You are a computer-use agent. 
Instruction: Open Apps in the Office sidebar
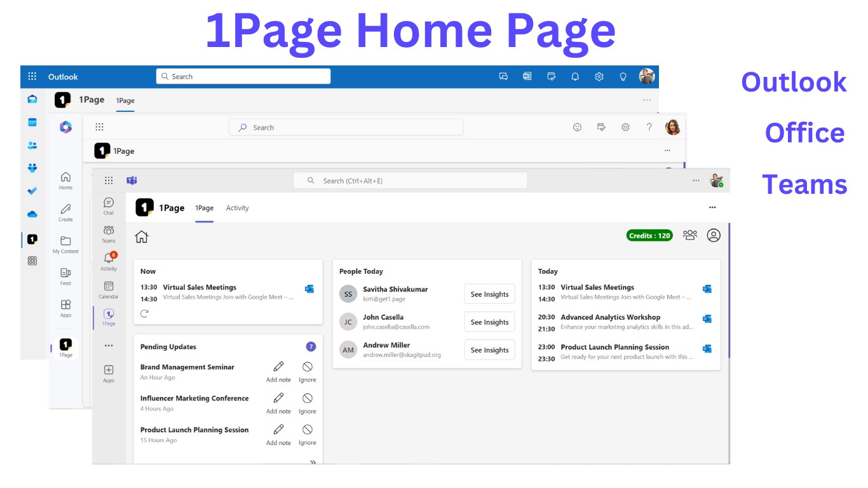[x=66, y=308]
